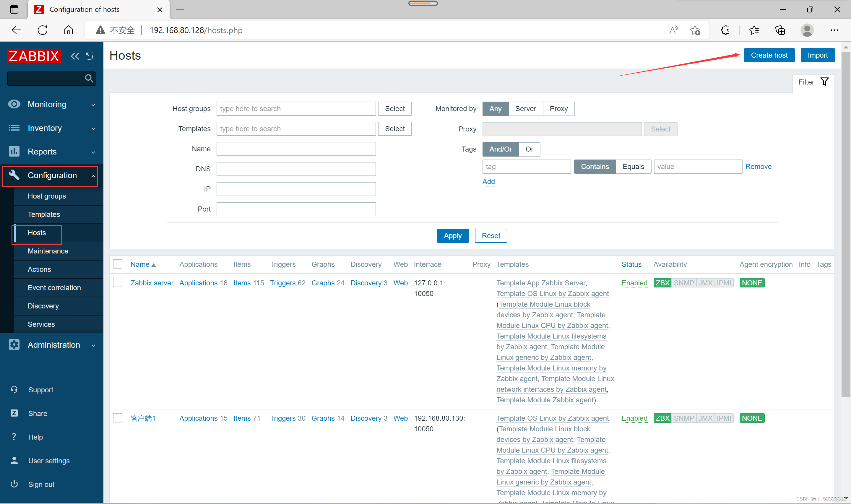Click the sidebar search magnifier icon
The width and height of the screenshot is (851, 504).
[x=89, y=79]
